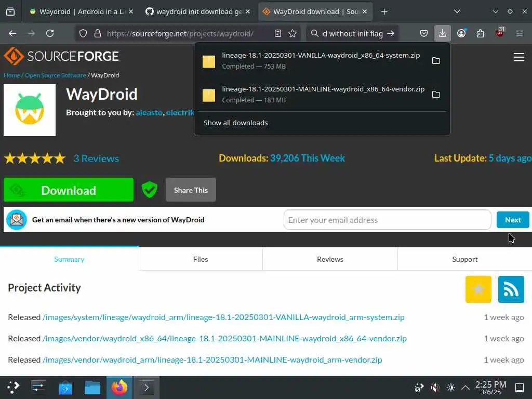The height and width of the screenshot is (399, 532).
Task: Open tracking protection shield icon
Action: [83, 34]
